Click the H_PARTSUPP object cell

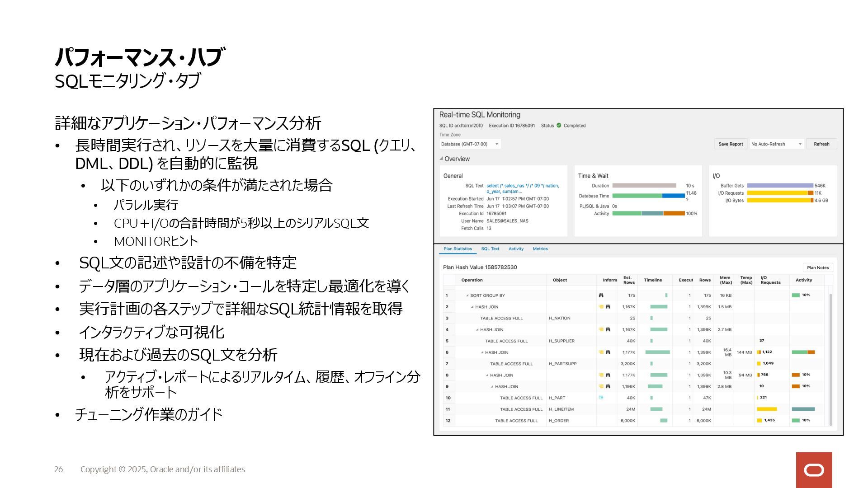point(562,364)
